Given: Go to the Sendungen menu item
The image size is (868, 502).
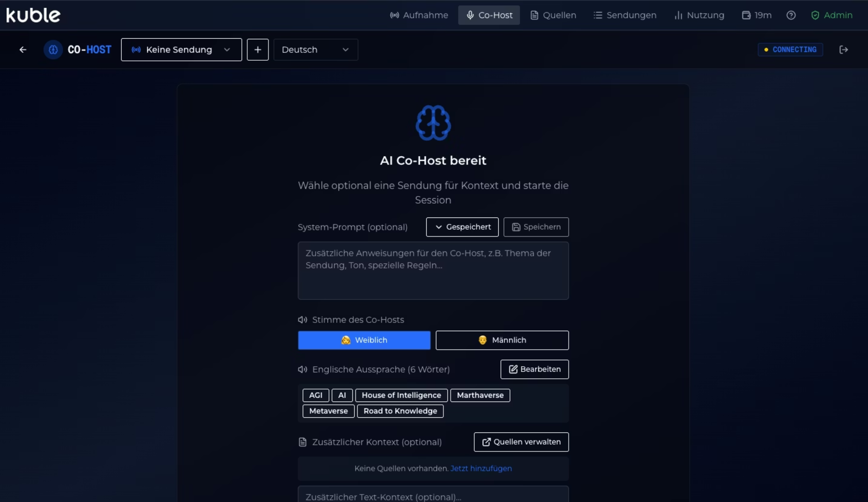Looking at the screenshot, I should click(x=625, y=15).
